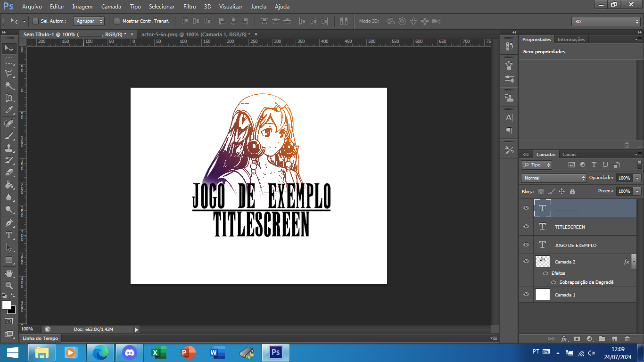Open the Filtro menu
The height and width of the screenshot is (362, 644).
tap(190, 7)
